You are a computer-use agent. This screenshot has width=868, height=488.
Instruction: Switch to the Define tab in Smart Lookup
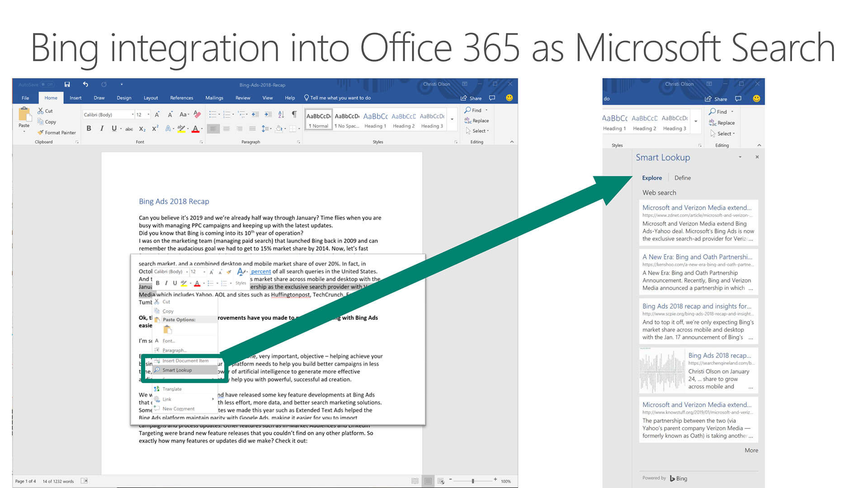point(682,178)
